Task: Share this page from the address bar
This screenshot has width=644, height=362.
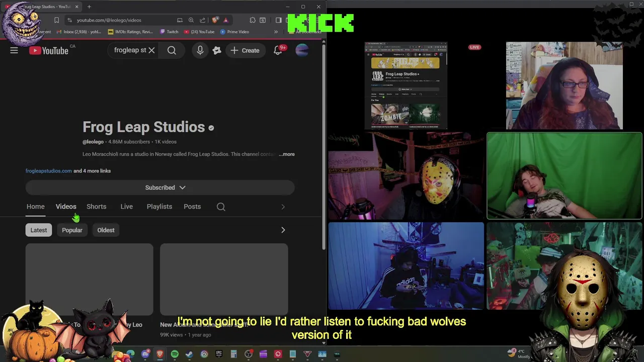Action: click(202, 20)
